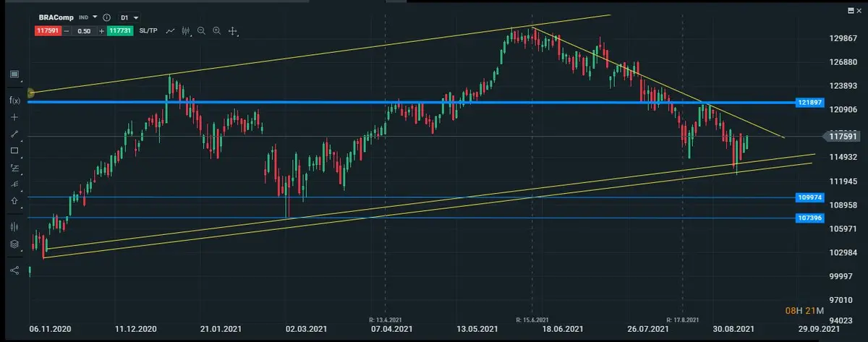Zoom in the chart with magnifier
Image resolution: width=868 pixels, height=342 pixels.
216,31
